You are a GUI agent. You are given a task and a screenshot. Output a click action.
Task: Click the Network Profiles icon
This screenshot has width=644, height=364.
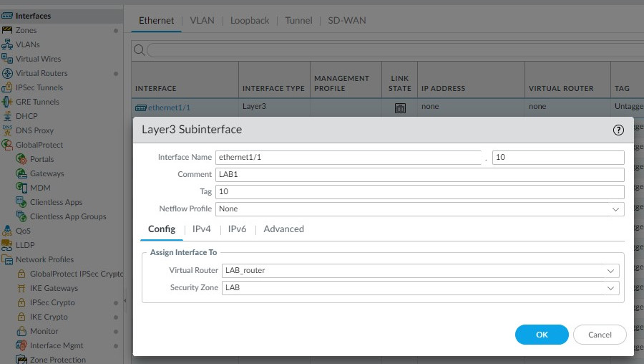pos(7,259)
